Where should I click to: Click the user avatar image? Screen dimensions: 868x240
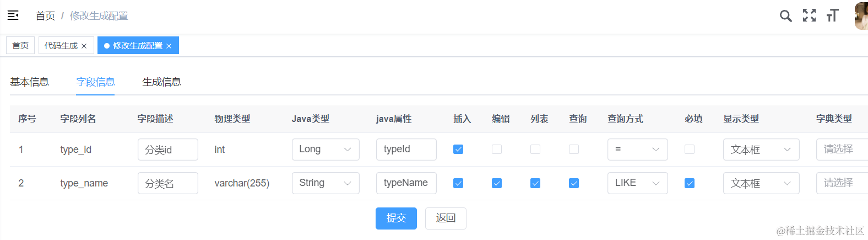click(861, 15)
